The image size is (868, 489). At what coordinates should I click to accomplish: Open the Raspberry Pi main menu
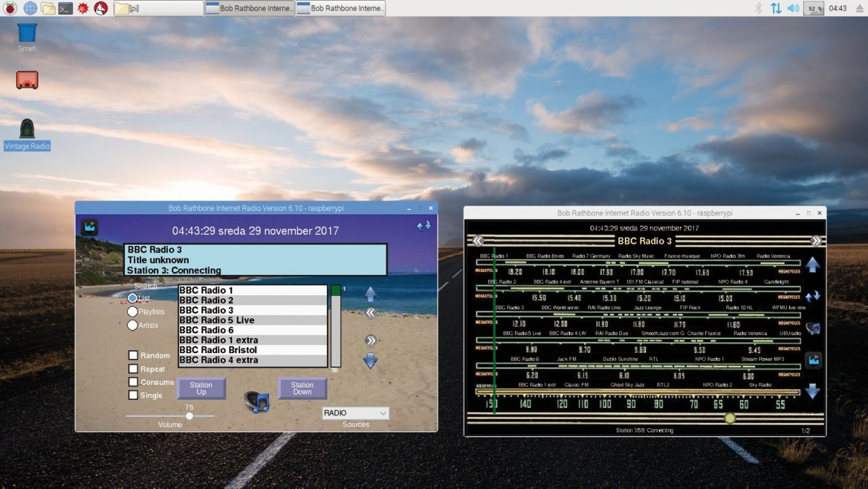click(10, 8)
